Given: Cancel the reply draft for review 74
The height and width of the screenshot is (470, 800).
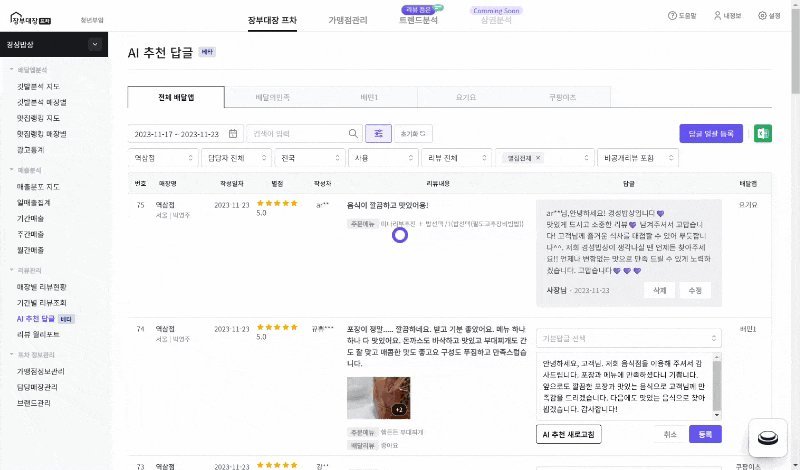Looking at the screenshot, I should 670,434.
